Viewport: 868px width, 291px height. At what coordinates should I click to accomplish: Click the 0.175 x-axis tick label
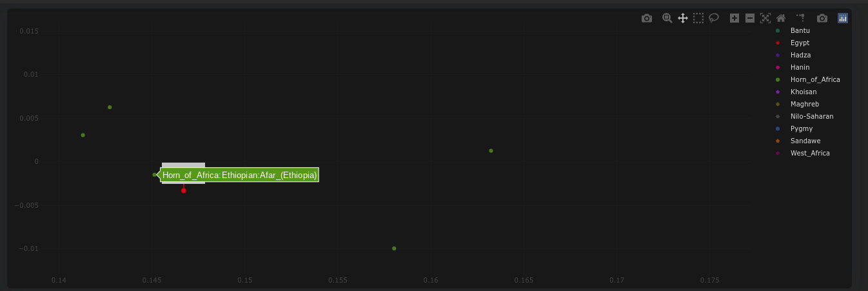click(709, 280)
